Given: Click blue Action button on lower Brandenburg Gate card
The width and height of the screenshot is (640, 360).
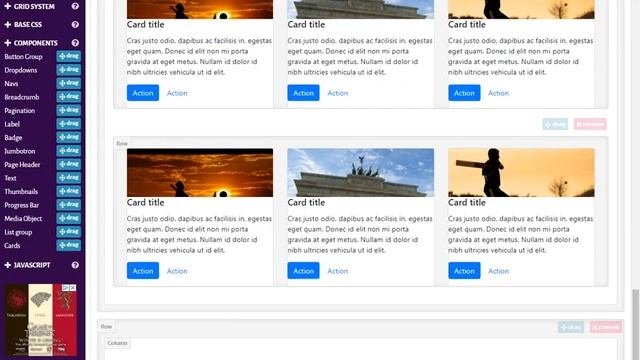Looking at the screenshot, I should [303, 271].
